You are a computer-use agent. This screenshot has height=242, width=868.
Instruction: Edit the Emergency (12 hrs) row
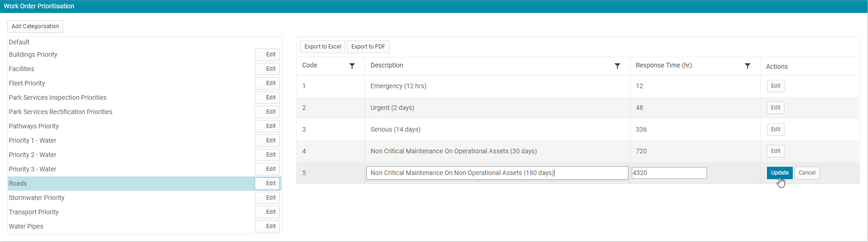coord(776,86)
